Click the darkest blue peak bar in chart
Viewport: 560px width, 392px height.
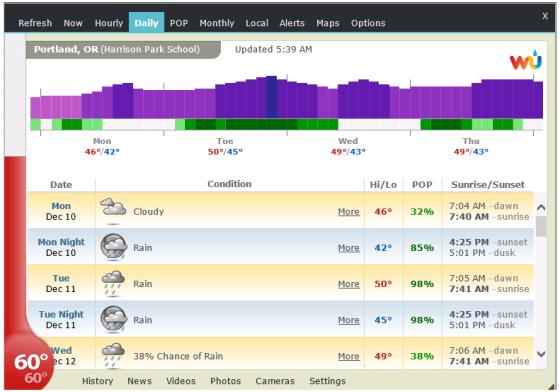[271, 97]
